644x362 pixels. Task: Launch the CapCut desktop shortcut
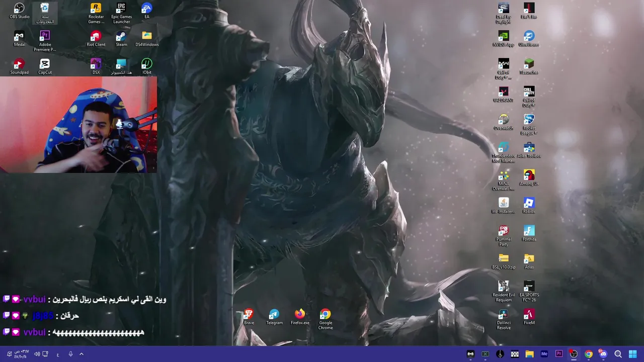pos(45,66)
